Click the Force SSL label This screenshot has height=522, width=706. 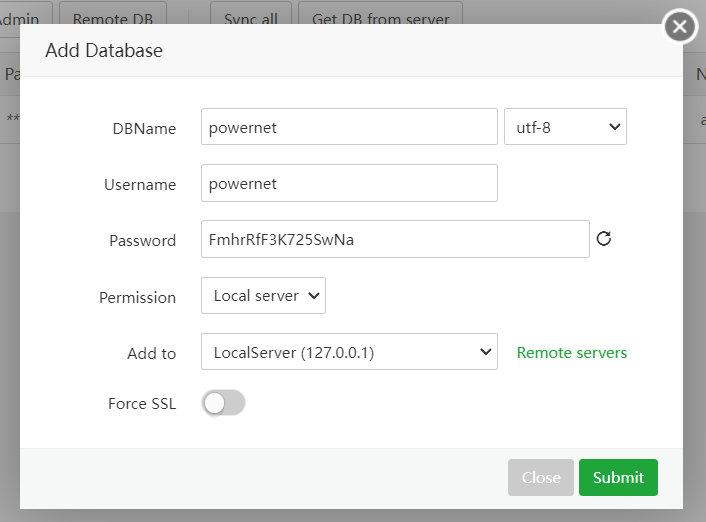point(142,404)
